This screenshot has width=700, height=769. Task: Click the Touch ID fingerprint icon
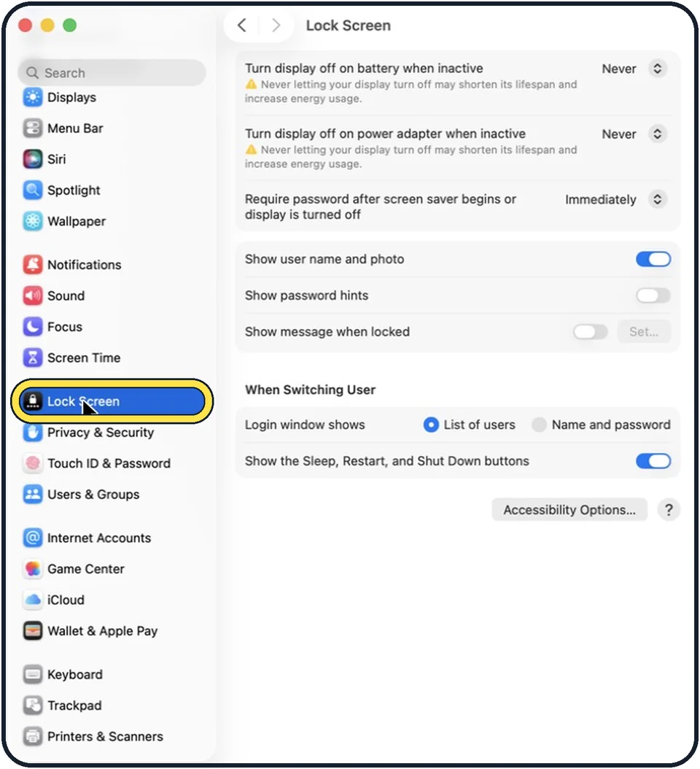[33, 463]
